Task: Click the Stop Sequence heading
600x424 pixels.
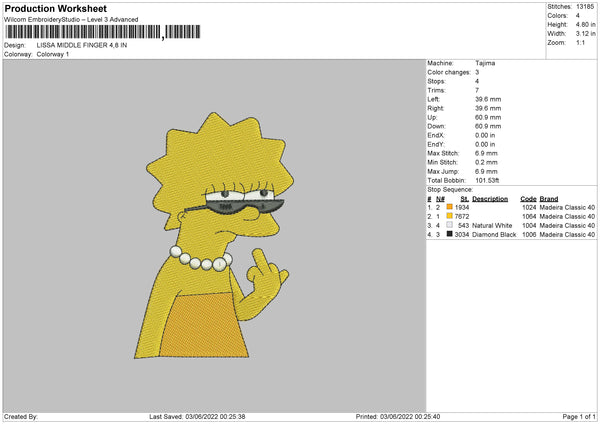Action: (x=450, y=190)
